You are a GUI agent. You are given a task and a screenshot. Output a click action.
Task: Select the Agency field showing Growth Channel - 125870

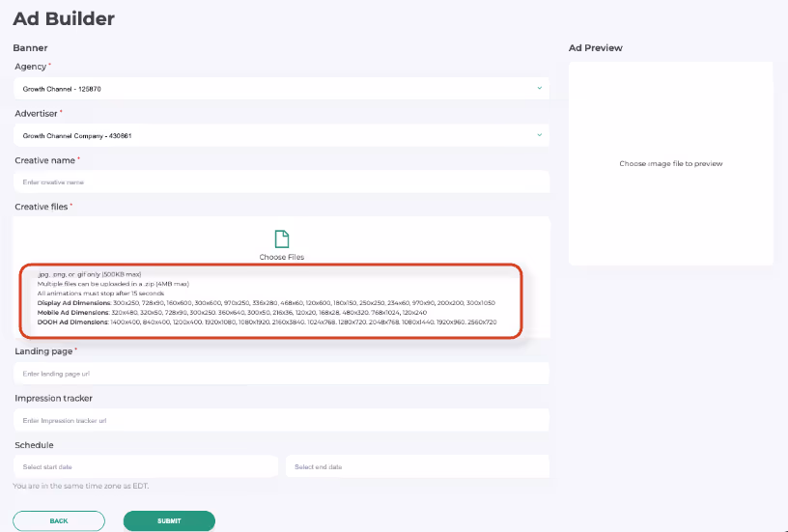point(281,89)
